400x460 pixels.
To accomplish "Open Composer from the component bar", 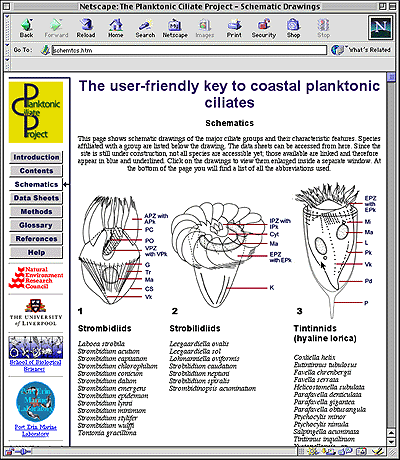I will click(x=379, y=452).
